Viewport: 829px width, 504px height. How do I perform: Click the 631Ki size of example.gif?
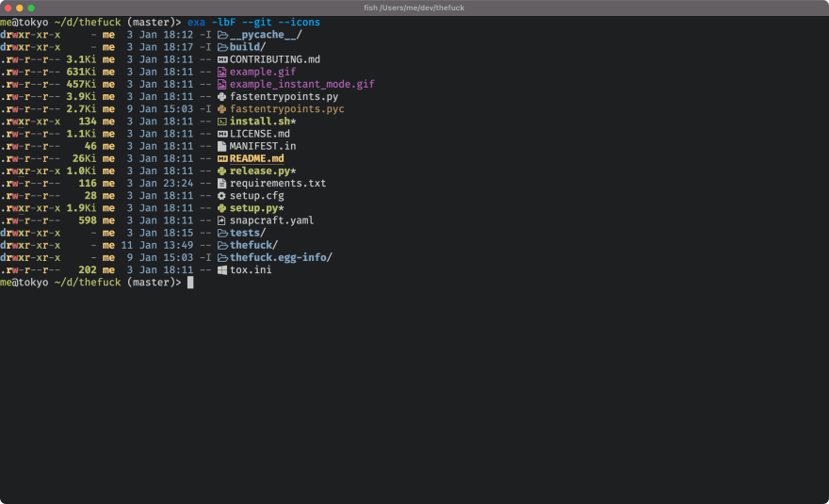[81, 72]
